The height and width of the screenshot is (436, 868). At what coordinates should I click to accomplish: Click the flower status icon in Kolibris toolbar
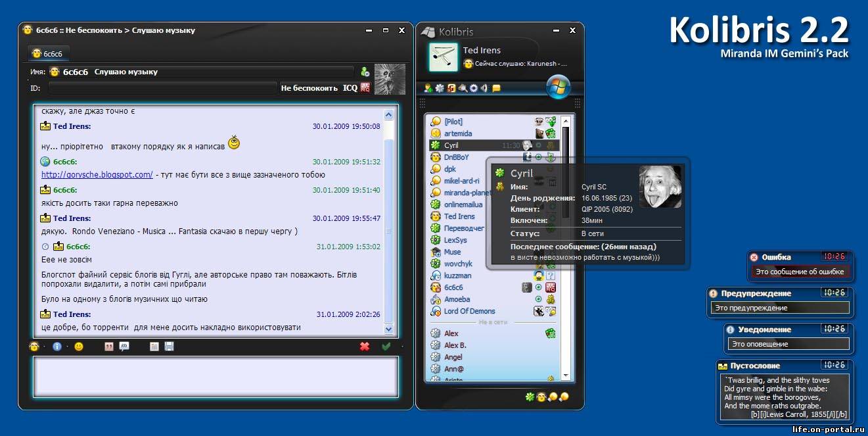click(x=440, y=88)
